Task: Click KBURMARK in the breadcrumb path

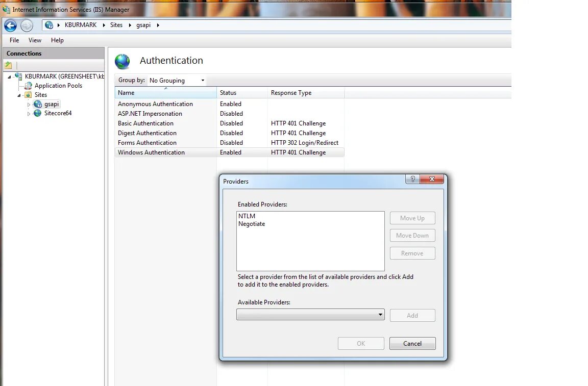Action: pos(81,25)
